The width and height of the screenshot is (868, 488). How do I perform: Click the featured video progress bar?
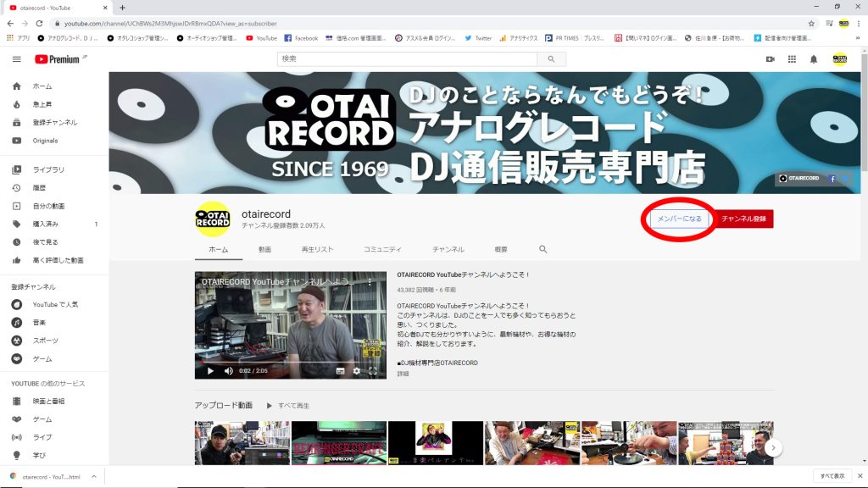click(291, 362)
